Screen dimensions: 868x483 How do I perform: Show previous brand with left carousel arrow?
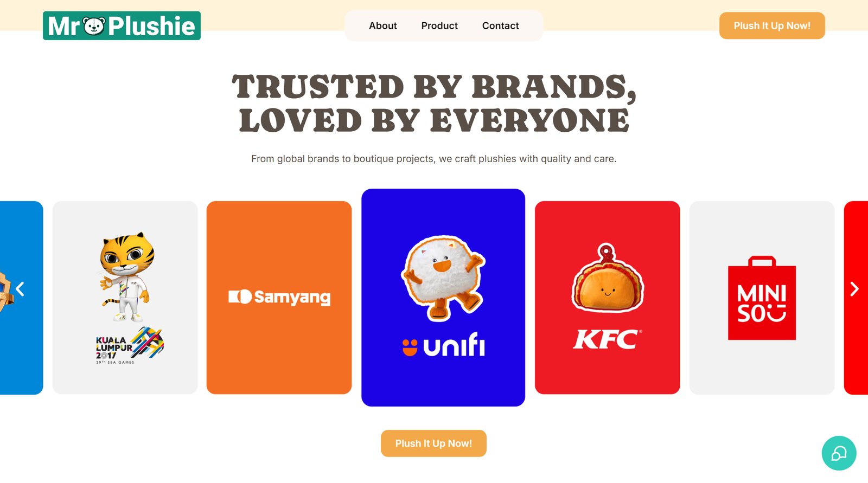tap(20, 289)
